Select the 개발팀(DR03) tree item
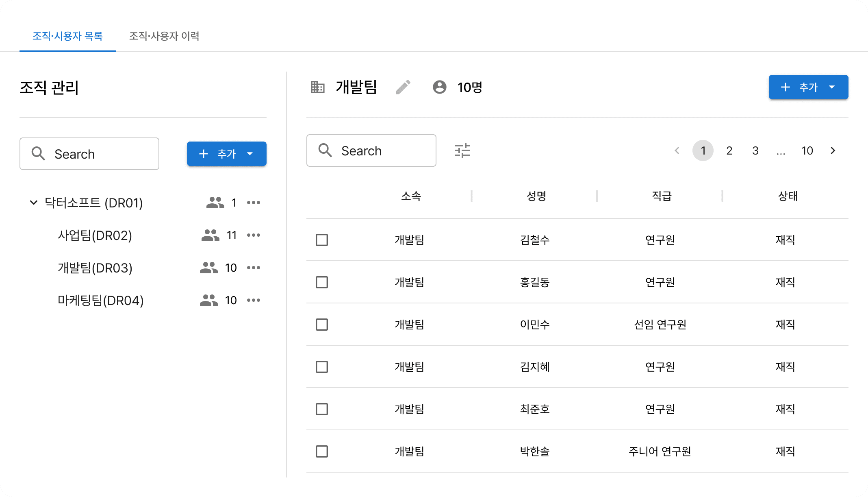 95,268
